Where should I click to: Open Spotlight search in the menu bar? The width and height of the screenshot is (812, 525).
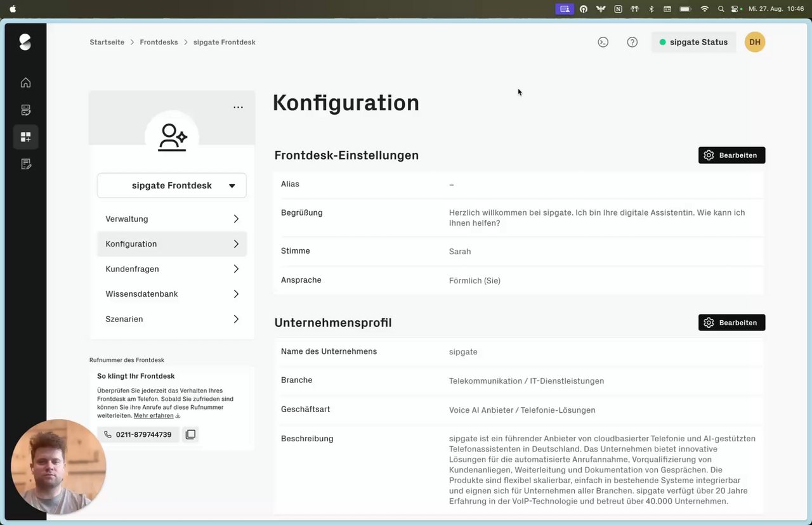(721, 9)
